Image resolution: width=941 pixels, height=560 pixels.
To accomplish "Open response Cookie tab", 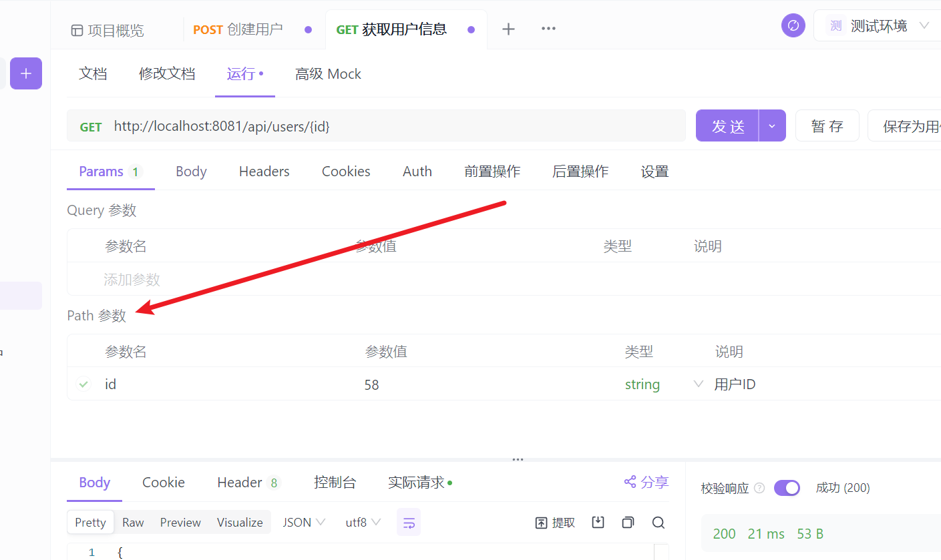I will pyautogui.click(x=164, y=483).
